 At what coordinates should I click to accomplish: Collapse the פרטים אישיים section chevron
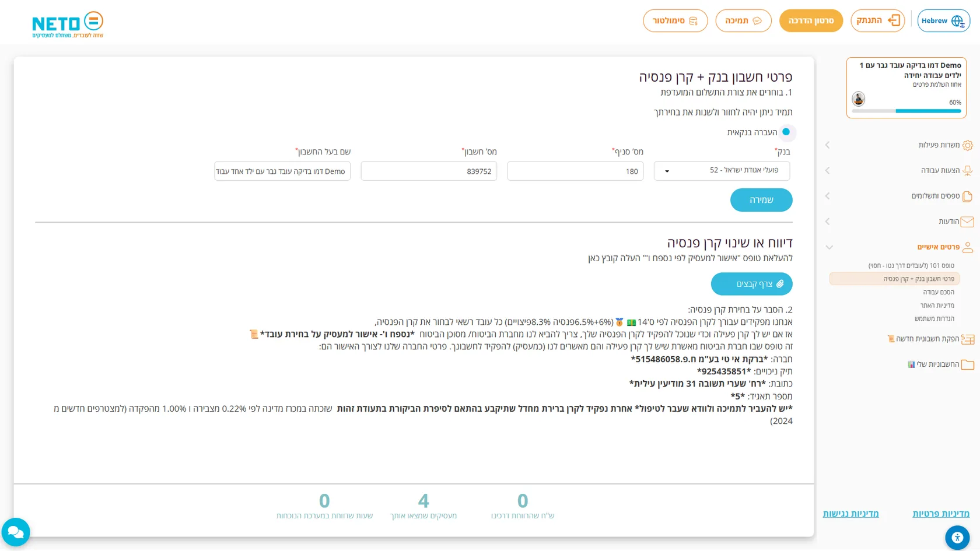[829, 247]
